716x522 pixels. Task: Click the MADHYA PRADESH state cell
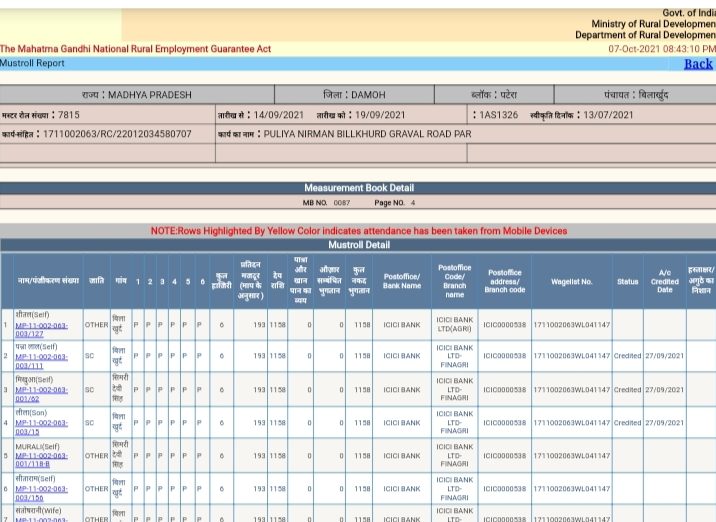pyautogui.click(x=137, y=95)
